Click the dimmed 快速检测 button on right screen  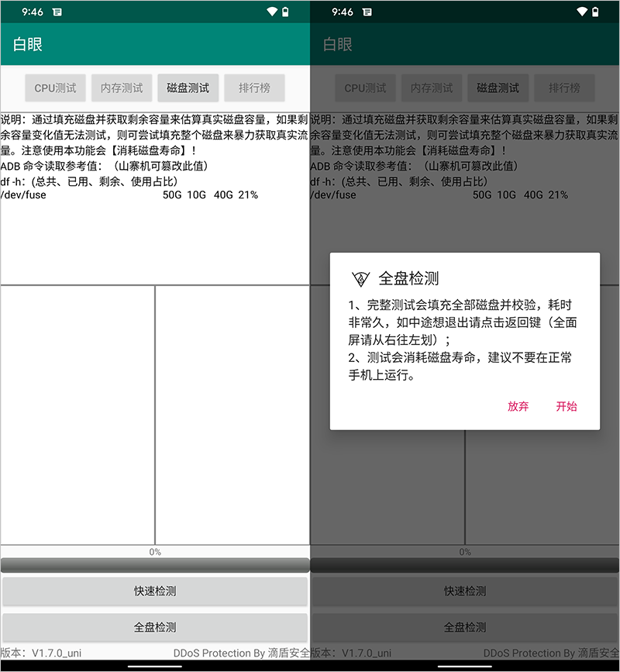(465, 591)
